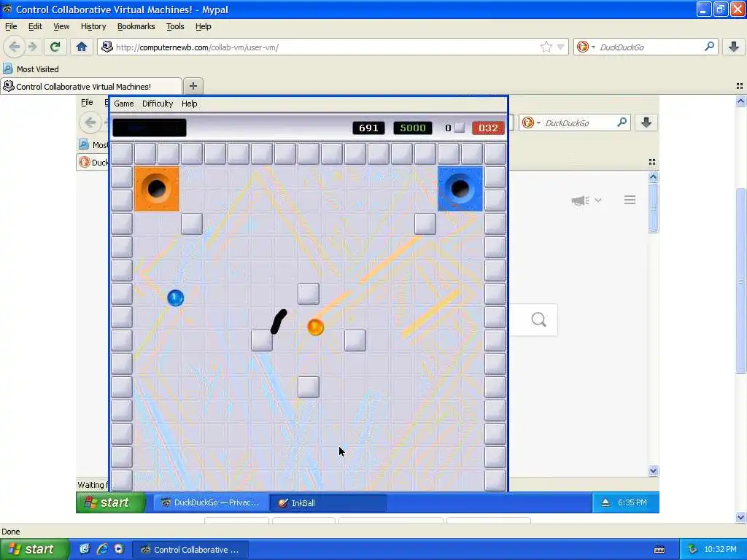747x560 pixels.
Task: Click the host Windows Start button
Action: click(34, 549)
